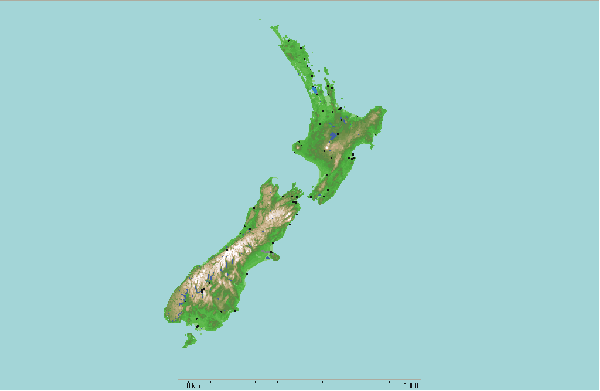
Task: Click the right-end label of the scale bar
Action: click(x=412, y=385)
